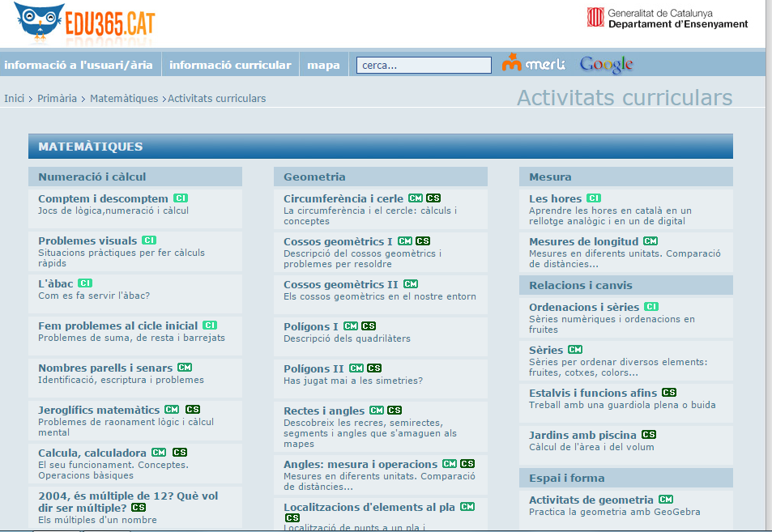
Task: Click the CM badge beside Mesures de longitud
Action: pos(650,241)
